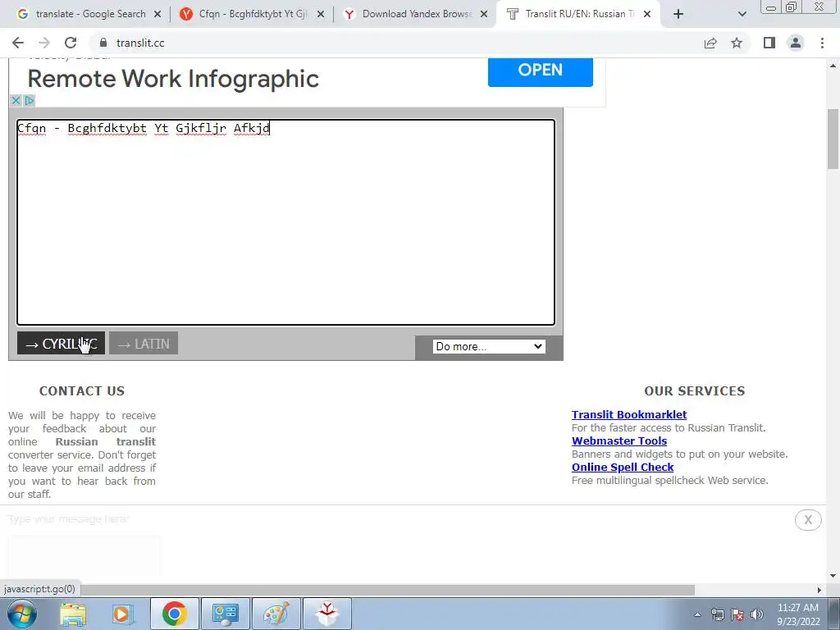Image resolution: width=840 pixels, height=630 pixels.
Task: Convert text to Cyrillic
Action: [61, 344]
